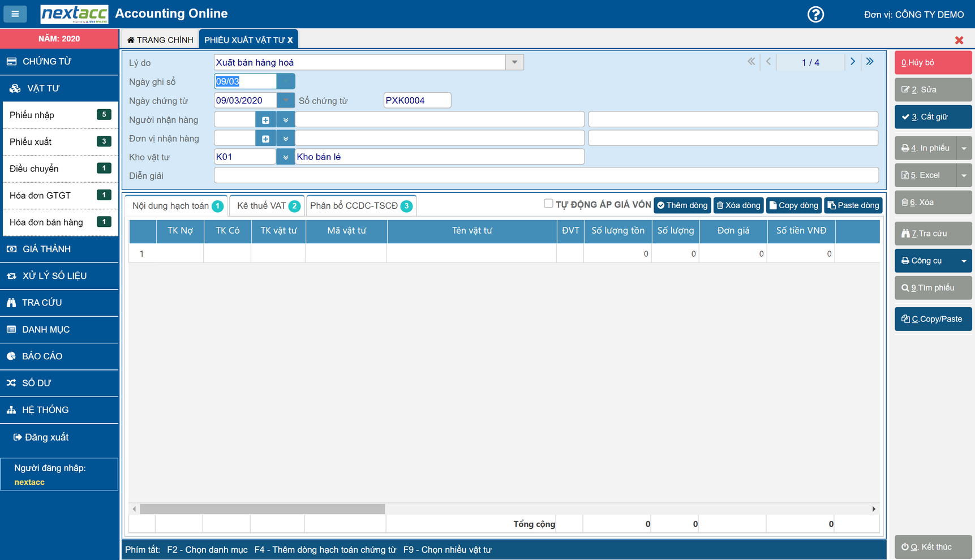The image size is (975, 560).
Task: Click plus icon next to Người nhận hàng
Action: [x=265, y=120]
